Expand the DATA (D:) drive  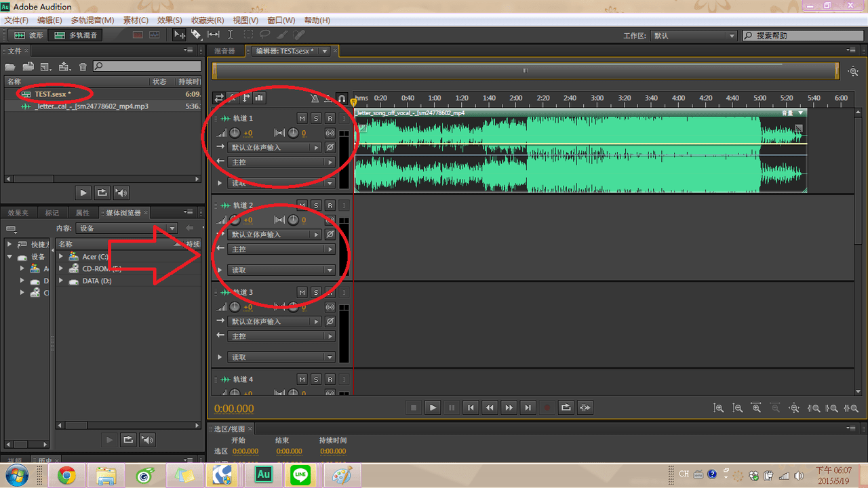pyautogui.click(x=61, y=281)
